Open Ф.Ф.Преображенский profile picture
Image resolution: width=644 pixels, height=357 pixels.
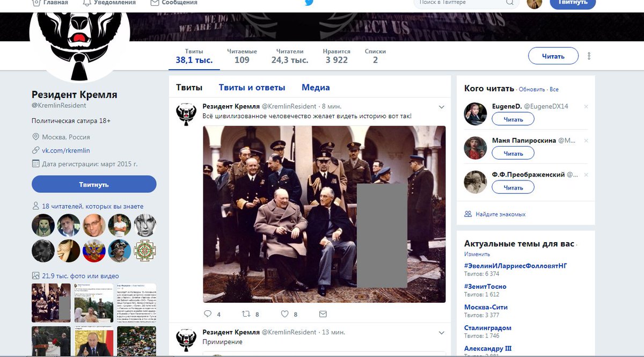point(475,182)
